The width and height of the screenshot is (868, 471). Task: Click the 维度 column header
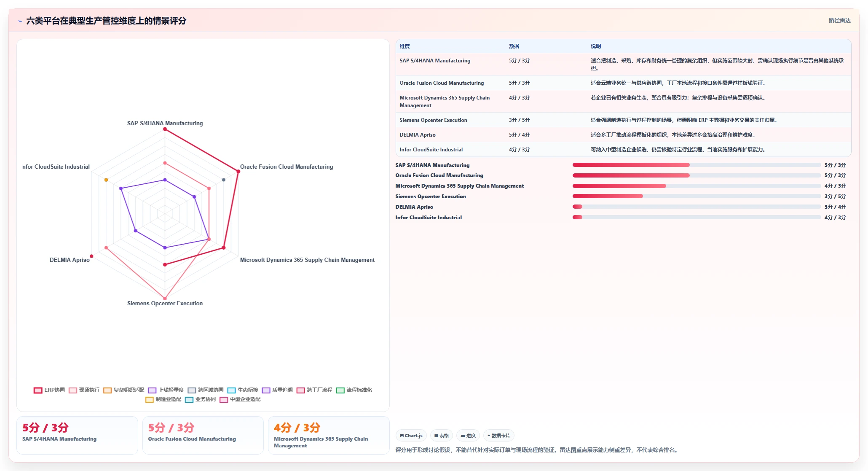point(405,46)
